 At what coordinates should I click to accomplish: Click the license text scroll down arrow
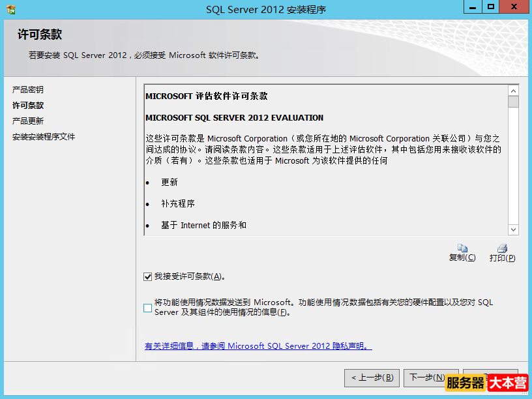(x=513, y=229)
